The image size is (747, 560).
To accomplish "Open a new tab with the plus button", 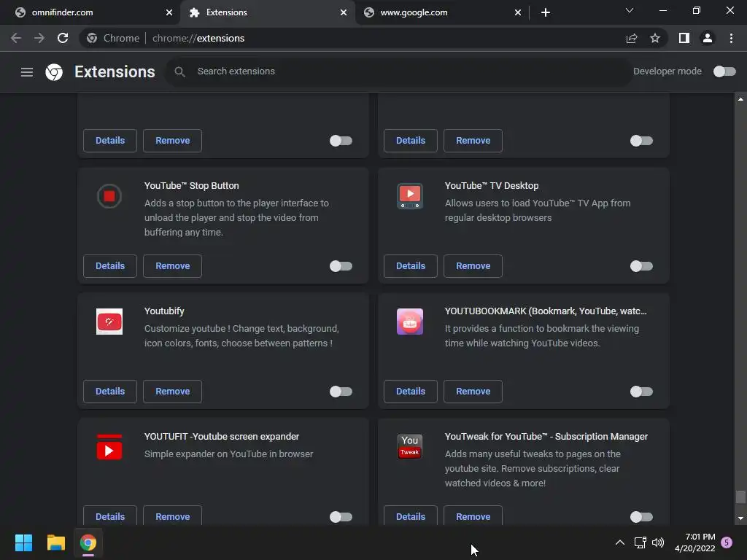I will tap(546, 12).
